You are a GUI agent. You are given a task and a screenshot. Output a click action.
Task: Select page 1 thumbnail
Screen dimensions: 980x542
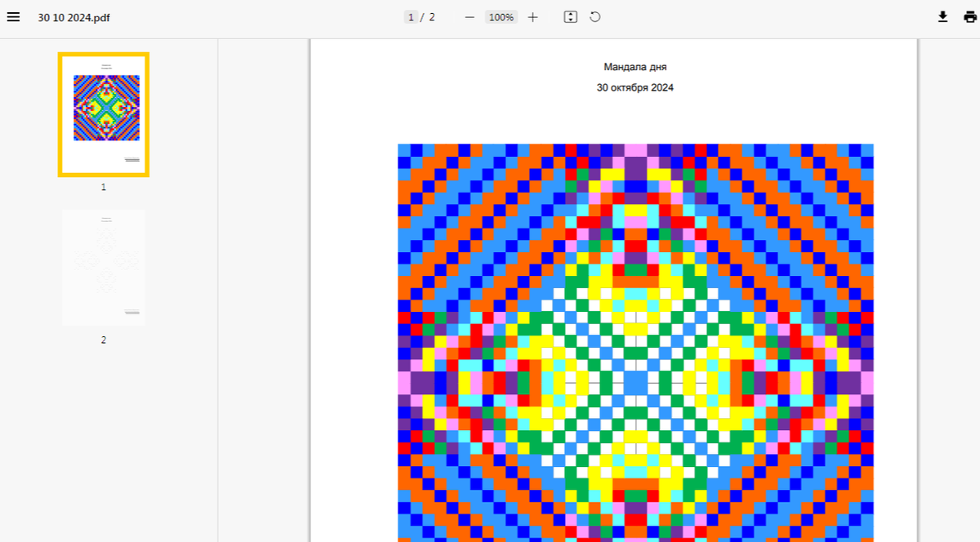[x=103, y=114]
